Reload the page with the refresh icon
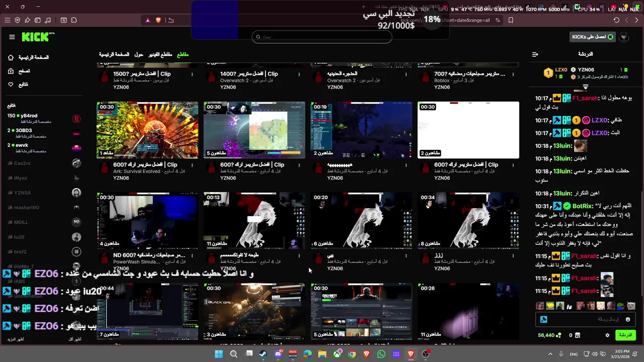This screenshot has height=362, width=644. click(x=616, y=20)
